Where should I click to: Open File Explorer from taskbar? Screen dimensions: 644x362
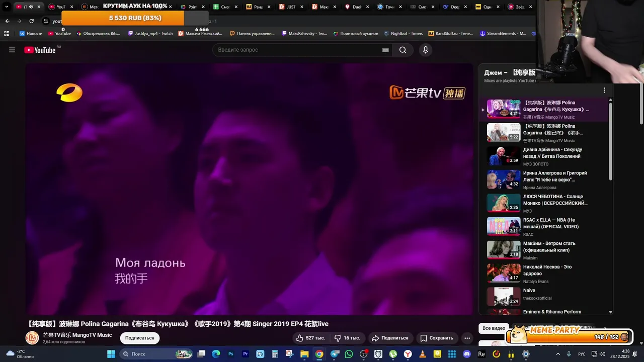tap(304, 354)
